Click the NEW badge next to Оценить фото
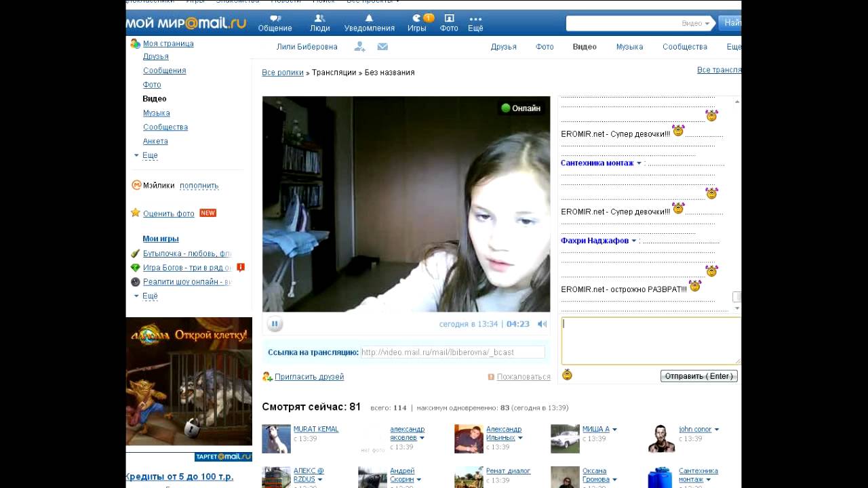Image resolution: width=868 pixels, height=488 pixels. 208,213
